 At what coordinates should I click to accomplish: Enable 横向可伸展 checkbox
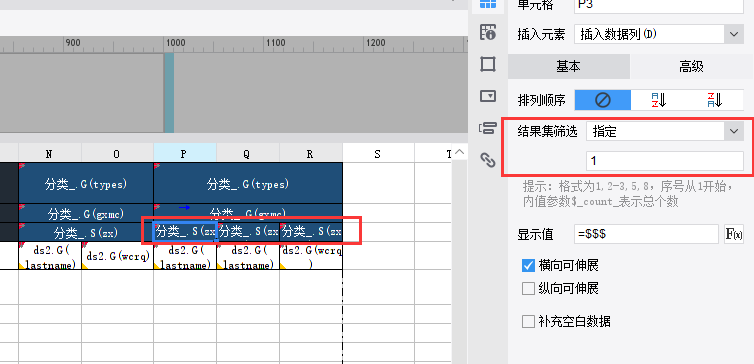click(x=528, y=265)
